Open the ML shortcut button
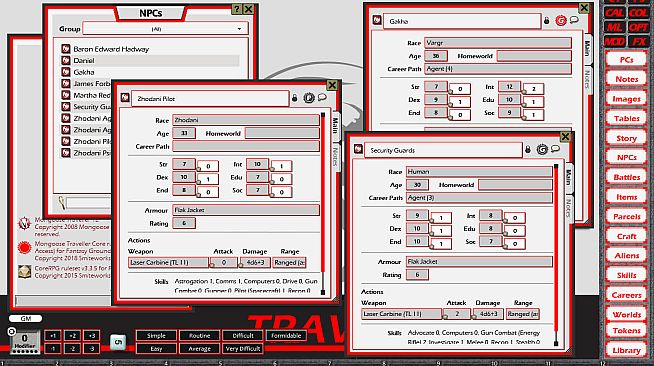Image resolution: width=654 pixels, height=366 pixels. (x=614, y=28)
